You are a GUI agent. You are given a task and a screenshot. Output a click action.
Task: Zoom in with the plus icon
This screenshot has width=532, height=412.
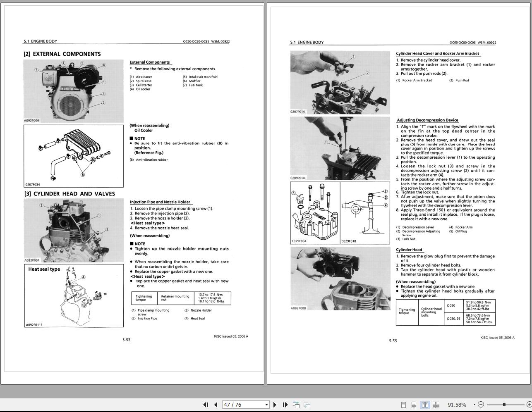[x=529, y=405]
